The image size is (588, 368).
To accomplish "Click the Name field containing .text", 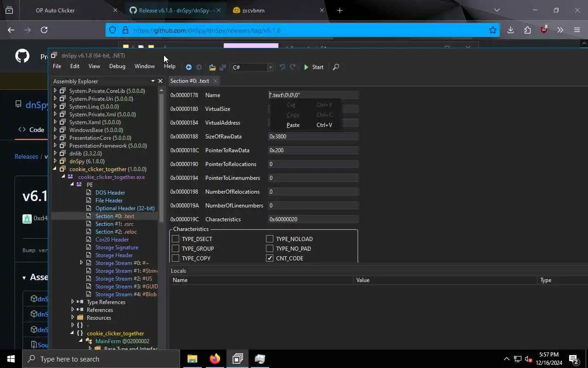I will pyautogui.click(x=313, y=95).
